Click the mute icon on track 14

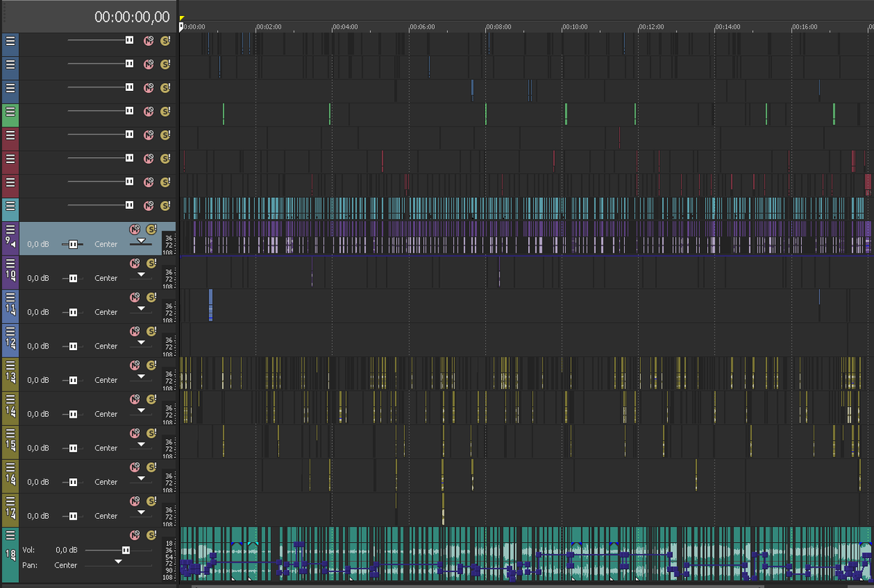coord(135,399)
